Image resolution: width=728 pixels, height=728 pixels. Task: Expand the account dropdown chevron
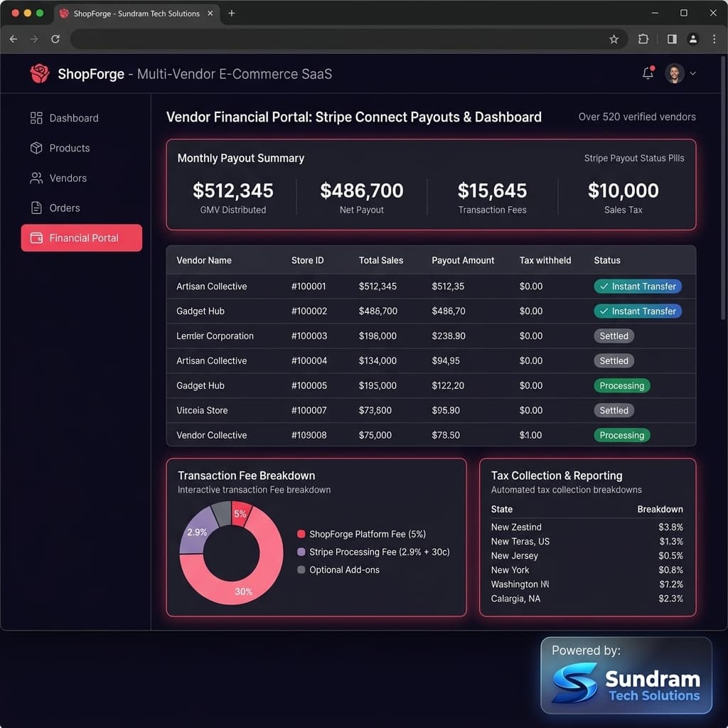(x=692, y=73)
